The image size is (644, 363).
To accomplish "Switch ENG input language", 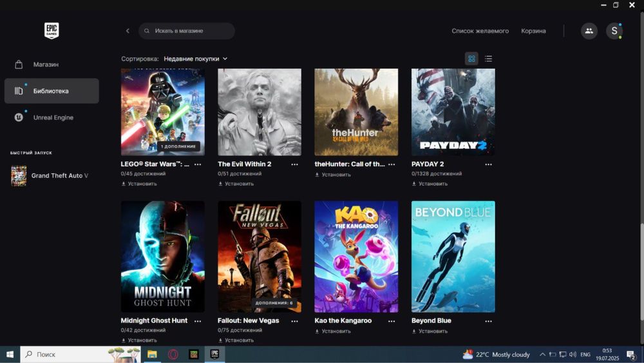I will 585,355.
